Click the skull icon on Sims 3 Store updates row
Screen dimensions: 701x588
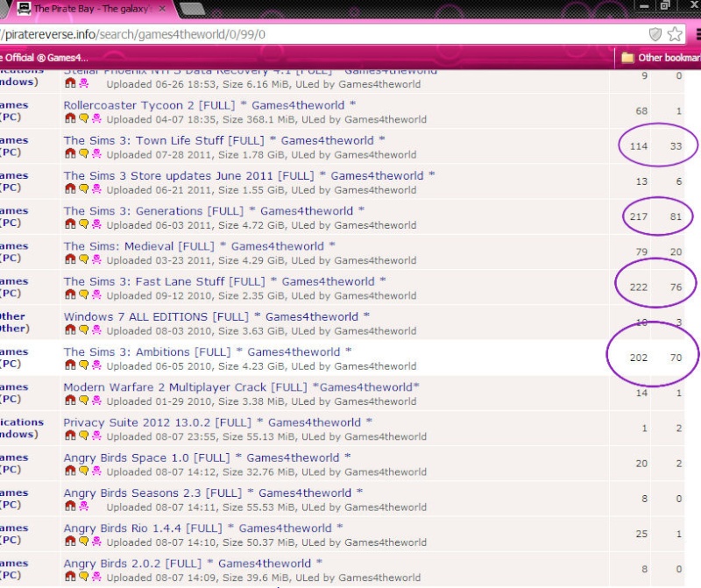(96, 188)
